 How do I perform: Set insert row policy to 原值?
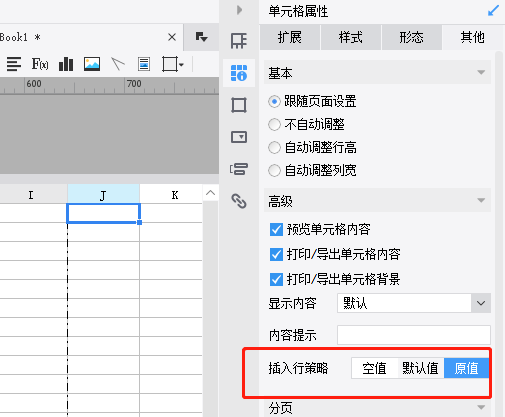coord(466,368)
